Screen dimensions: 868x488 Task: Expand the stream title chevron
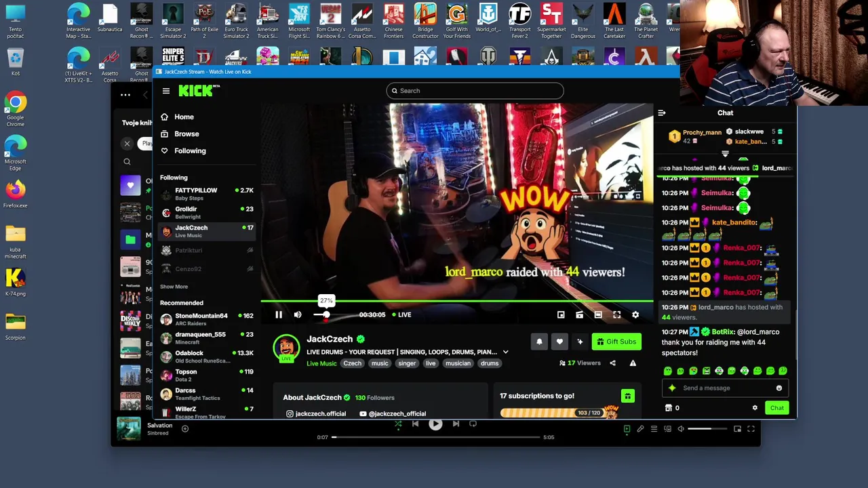click(505, 352)
